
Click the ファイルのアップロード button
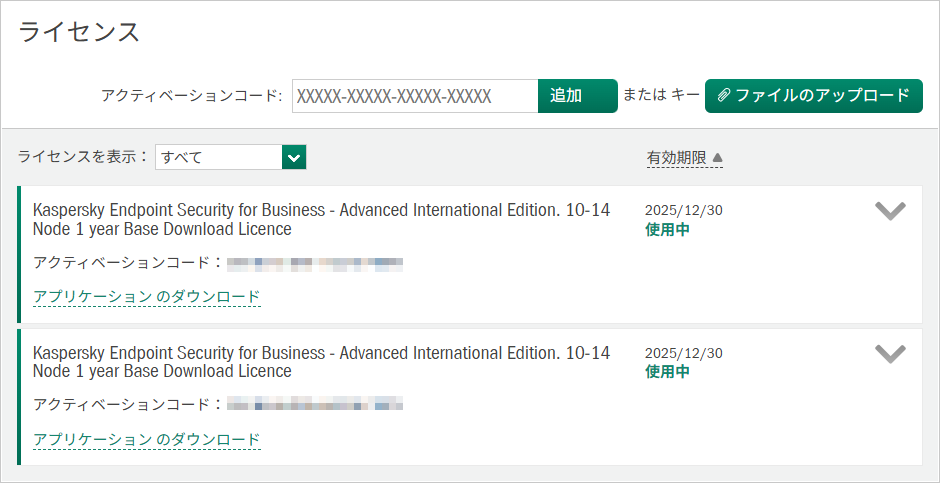point(814,96)
